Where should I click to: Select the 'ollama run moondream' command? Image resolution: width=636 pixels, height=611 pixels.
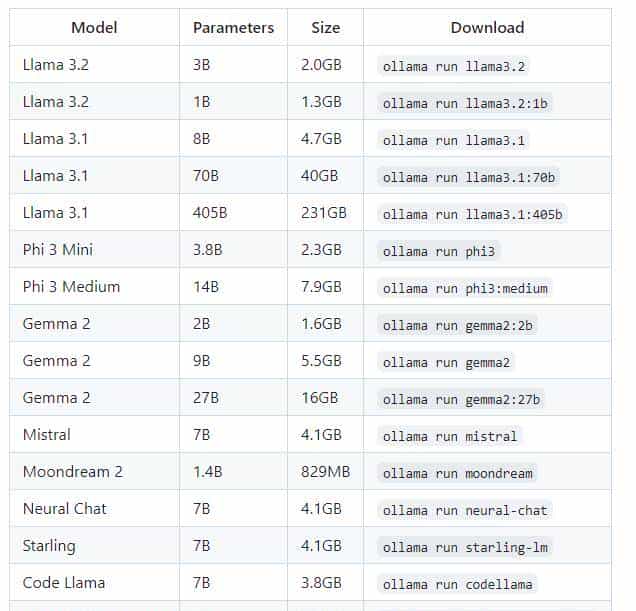tap(457, 473)
